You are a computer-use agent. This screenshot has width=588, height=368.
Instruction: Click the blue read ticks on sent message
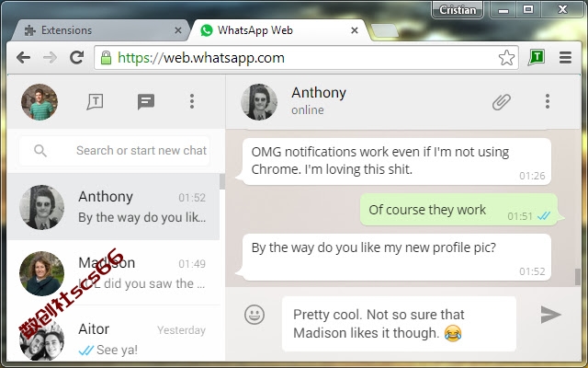pos(544,216)
